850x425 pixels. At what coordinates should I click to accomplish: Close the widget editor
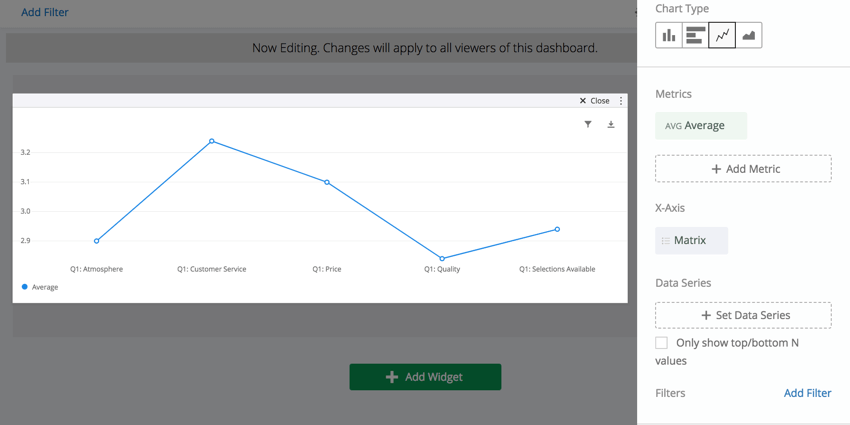(x=595, y=101)
